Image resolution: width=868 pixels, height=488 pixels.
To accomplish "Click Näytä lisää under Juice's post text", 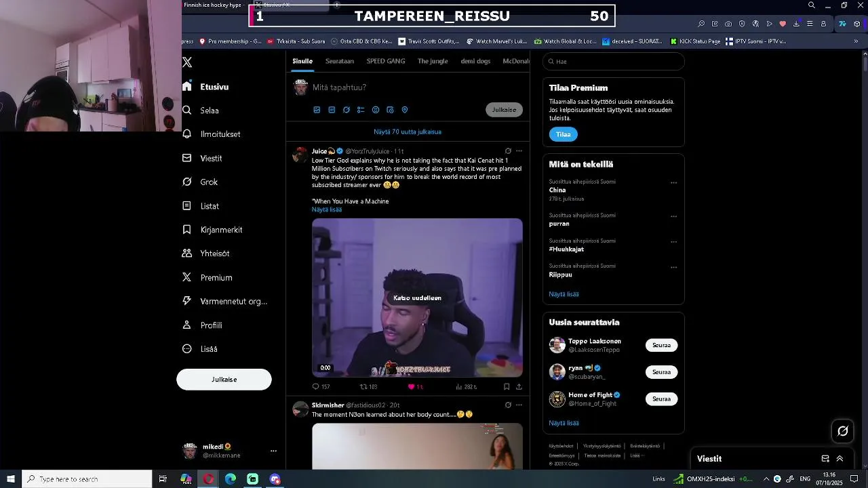I will tap(327, 209).
